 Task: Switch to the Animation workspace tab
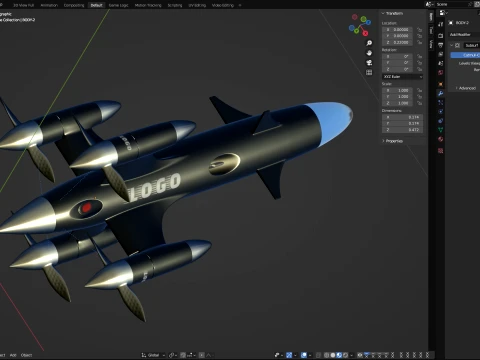tap(49, 5)
